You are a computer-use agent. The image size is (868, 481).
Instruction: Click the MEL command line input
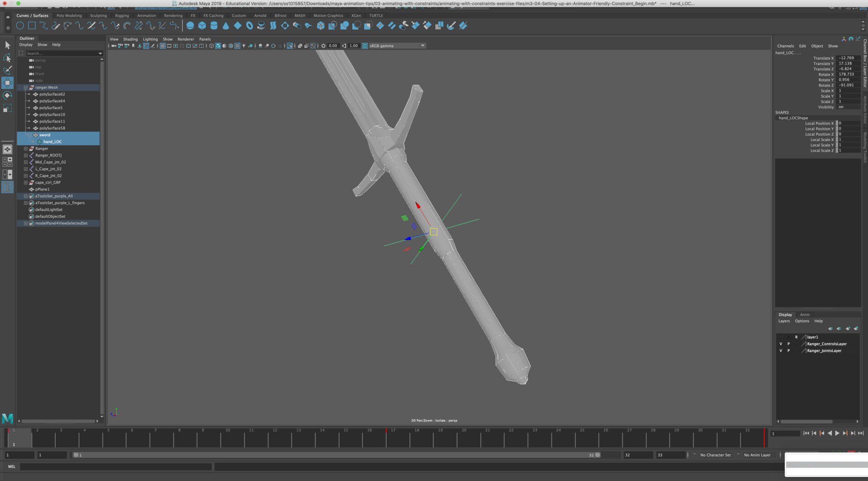coord(116,467)
